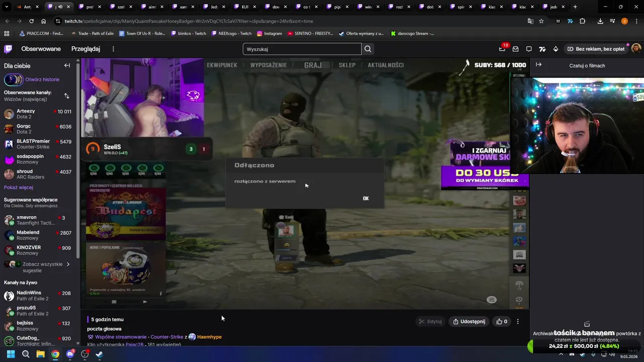The image size is (644, 362).
Task: Click the Udostępnij share button
Action: click(469, 321)
